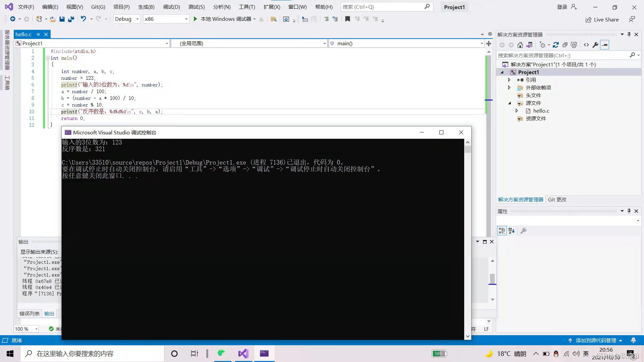Open properties wrench icon in Solution Explorer
Image resolution: width=644 pixels, height=362 pixels.
pyautogui.click(x=595, y=45)
